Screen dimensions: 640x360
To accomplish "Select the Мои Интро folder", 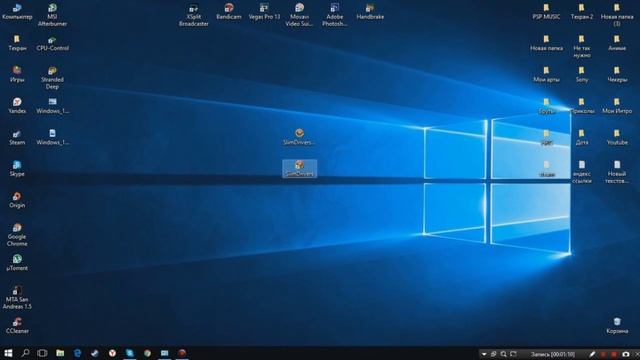I will [617, 106].
